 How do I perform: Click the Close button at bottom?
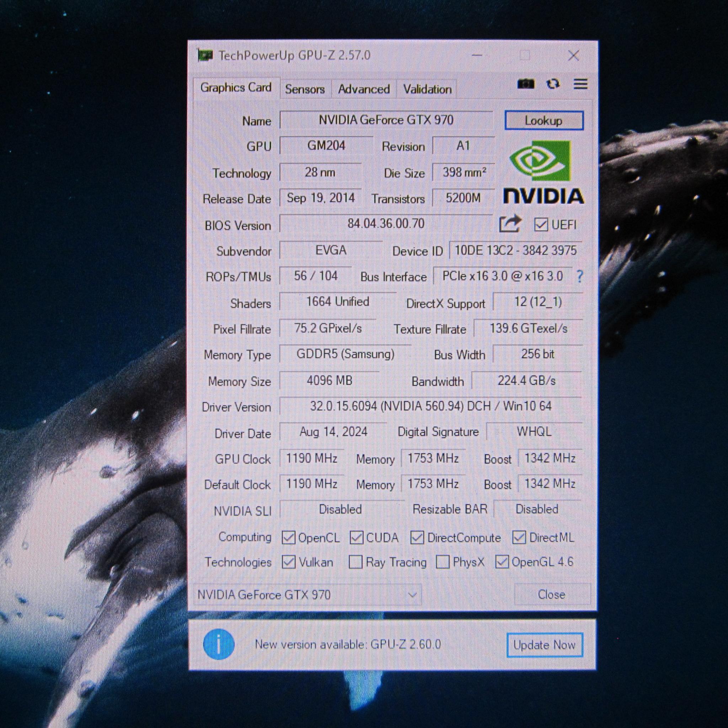point(552,595)
